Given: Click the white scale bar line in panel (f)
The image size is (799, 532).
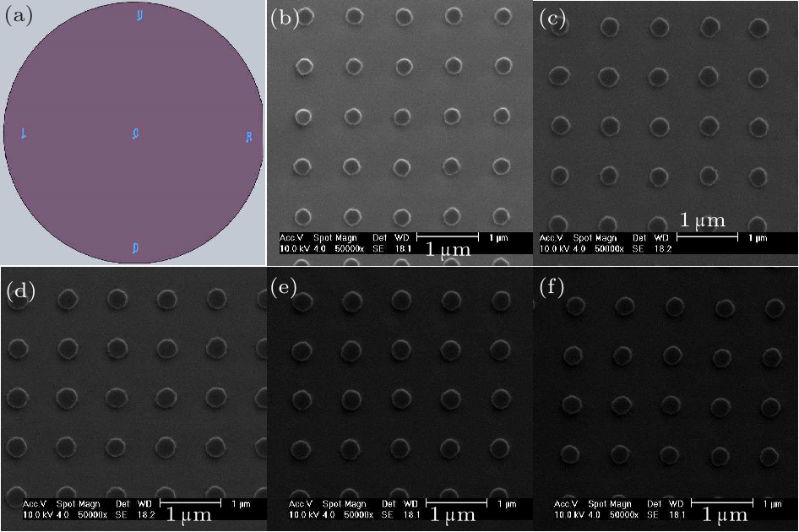Looking at the screenshot, I should (x=722, y=503).
